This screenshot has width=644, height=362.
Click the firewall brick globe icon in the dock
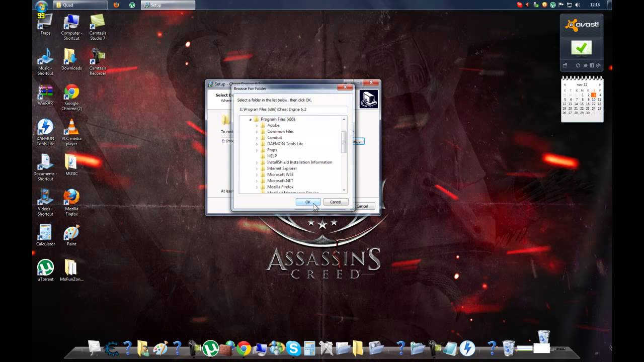point(228,348)
